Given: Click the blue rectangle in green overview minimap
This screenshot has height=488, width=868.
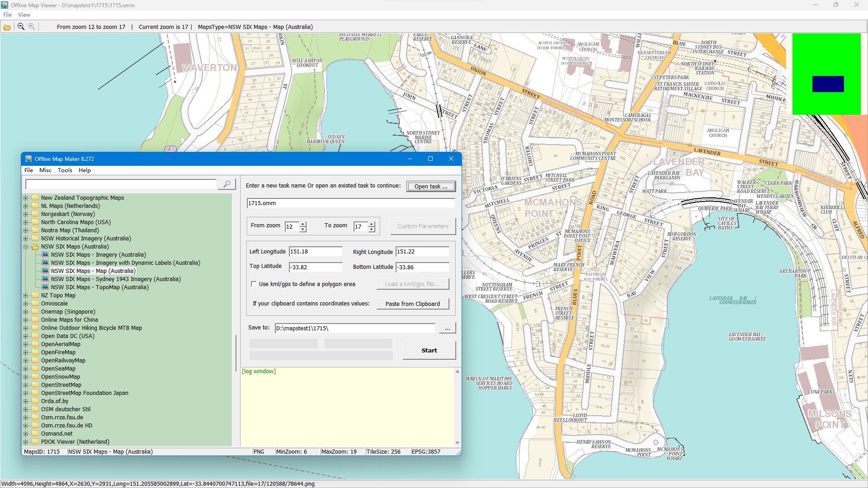Looking at the screenshot, I should point(828,84).
